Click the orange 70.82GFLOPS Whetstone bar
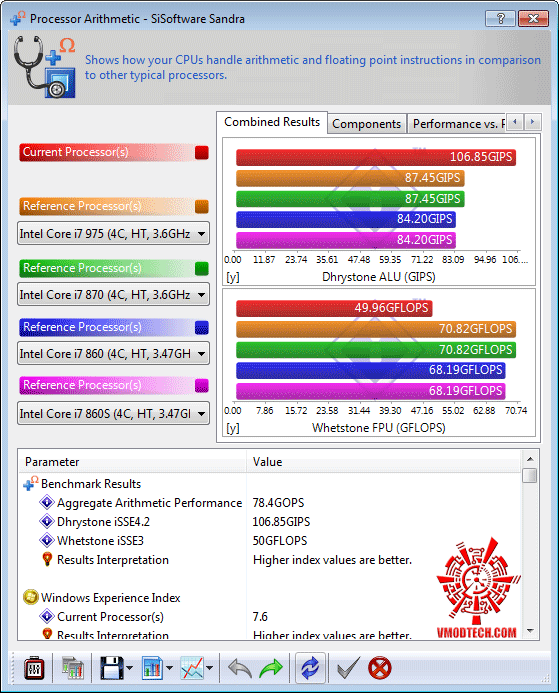 [376, 329]
